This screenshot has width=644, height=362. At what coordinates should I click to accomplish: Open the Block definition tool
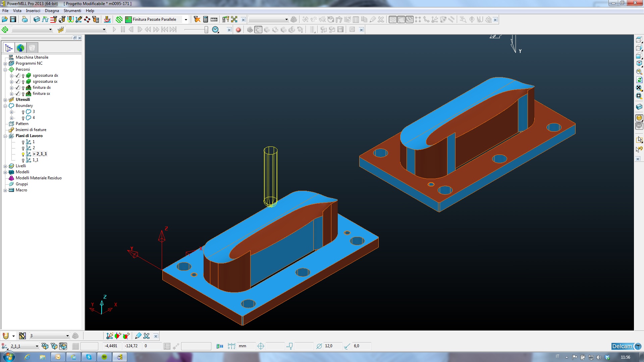tap(37, 19)
